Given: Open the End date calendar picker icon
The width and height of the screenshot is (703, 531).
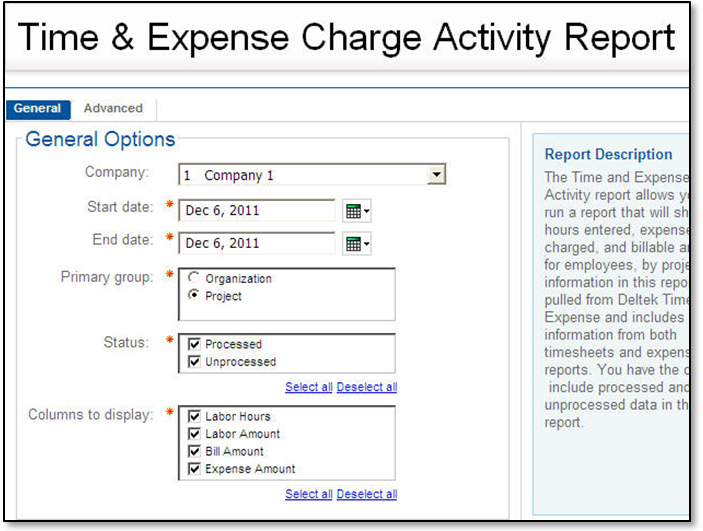Looking at the screenshot, I should click(356, 244).
